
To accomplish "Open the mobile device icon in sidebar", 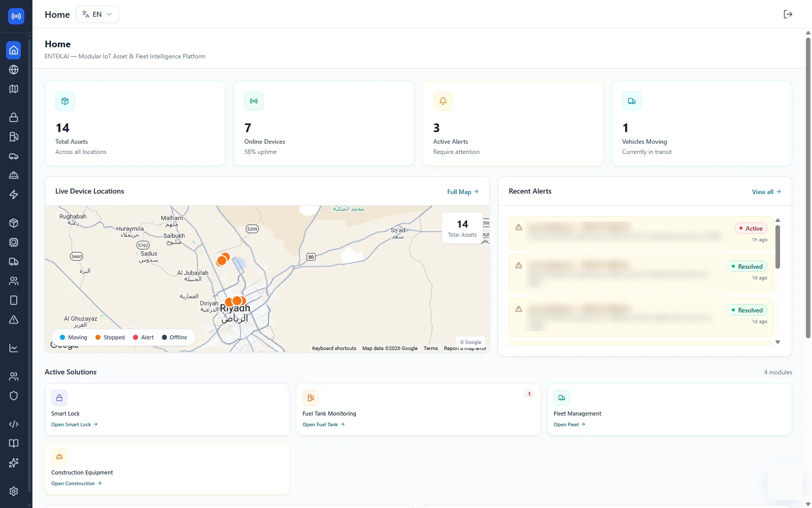I will [x=14, y=300].
